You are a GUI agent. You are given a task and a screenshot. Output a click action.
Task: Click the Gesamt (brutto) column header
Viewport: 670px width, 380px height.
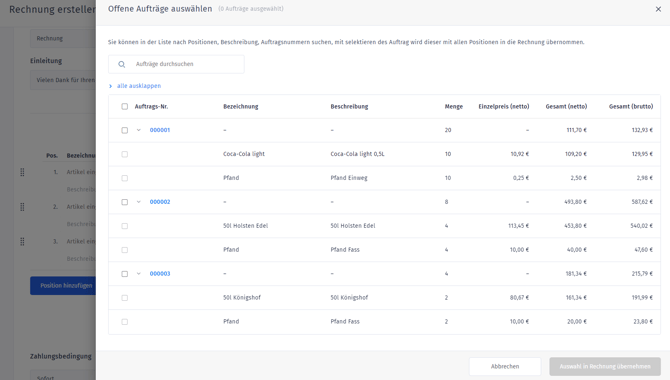click(631, 106)
